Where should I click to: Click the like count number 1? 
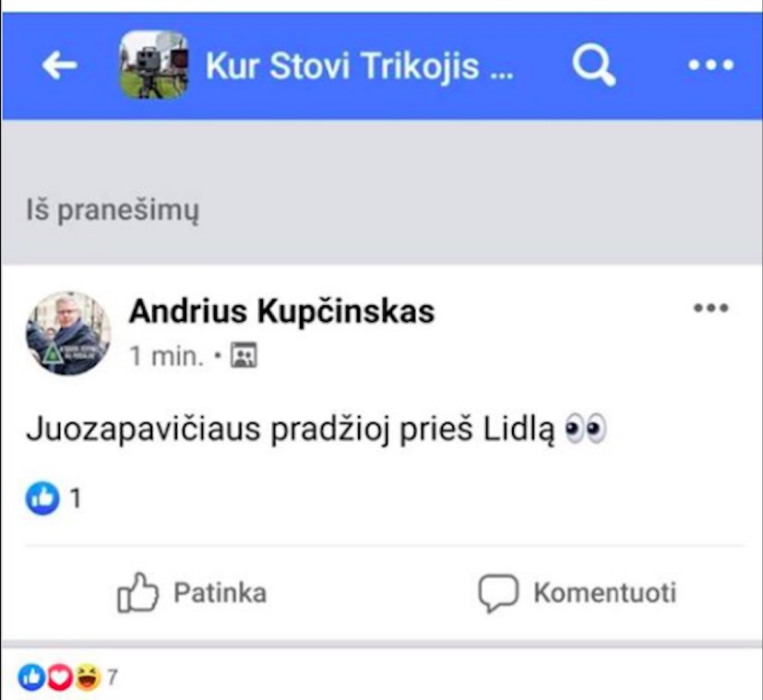click(x=76, y=499)
